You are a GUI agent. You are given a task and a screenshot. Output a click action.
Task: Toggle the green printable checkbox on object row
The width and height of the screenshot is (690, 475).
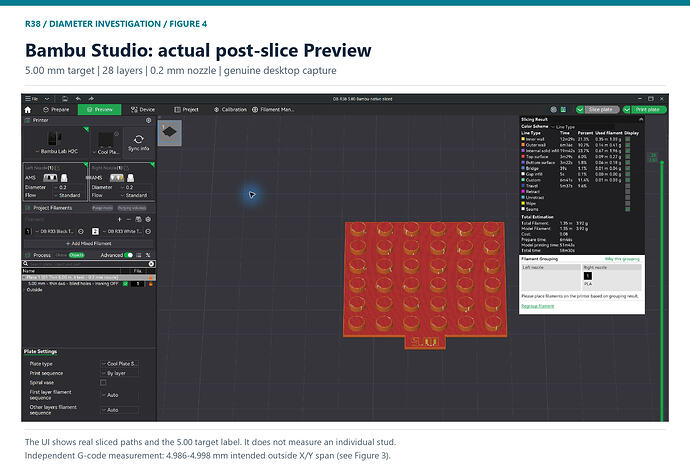coord(125,284)
